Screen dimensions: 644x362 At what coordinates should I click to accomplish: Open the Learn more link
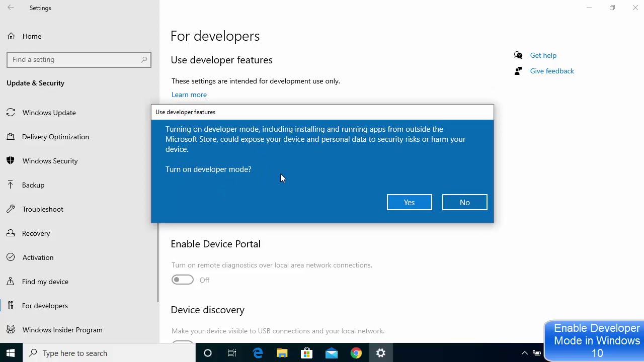click(189, 95)
